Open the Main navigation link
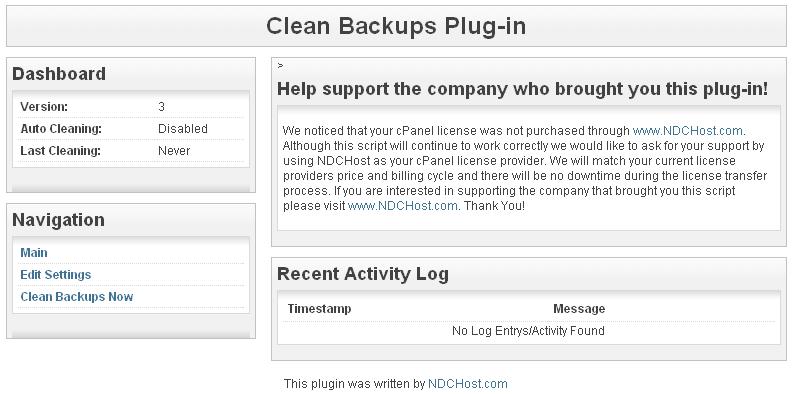 point(34,252)
